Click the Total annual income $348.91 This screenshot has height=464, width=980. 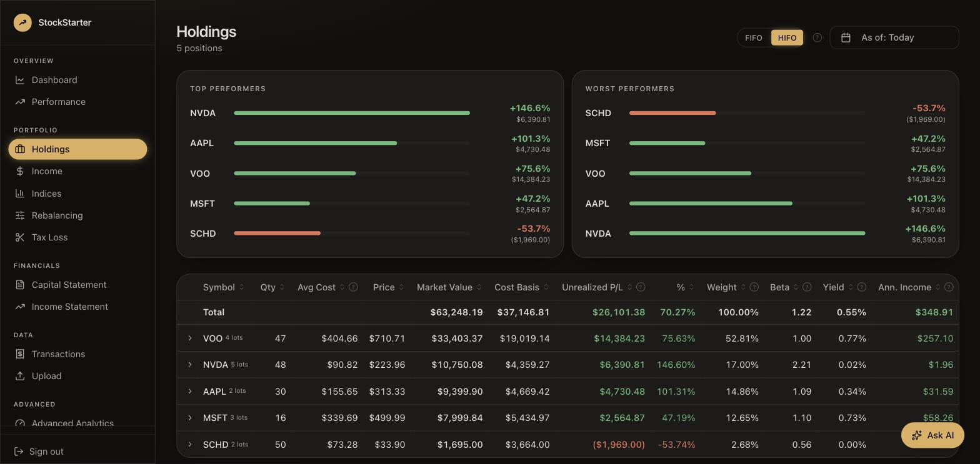(934, 312)
